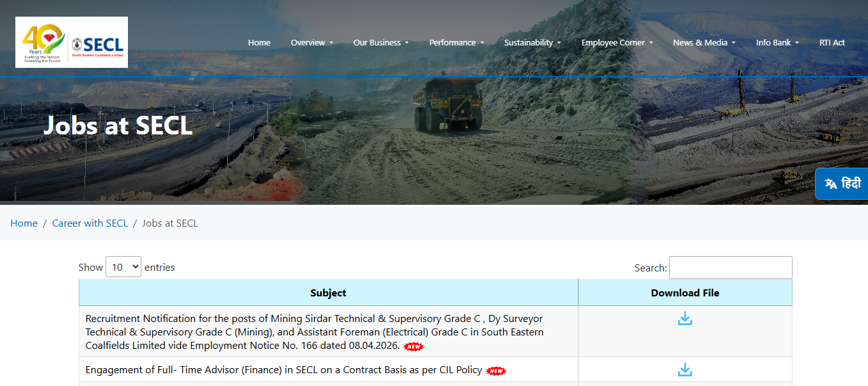Expand the Overview menu
This screenshot has width=868, height=386.
pyautogui.click(x=312, y=43)
